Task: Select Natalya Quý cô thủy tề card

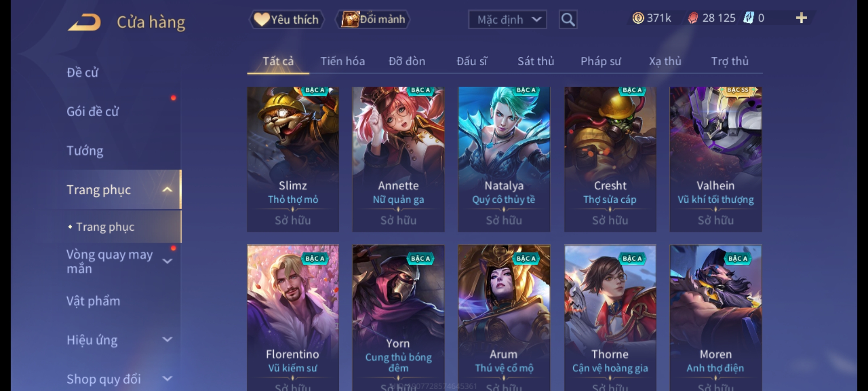Action: pos(504,159)
